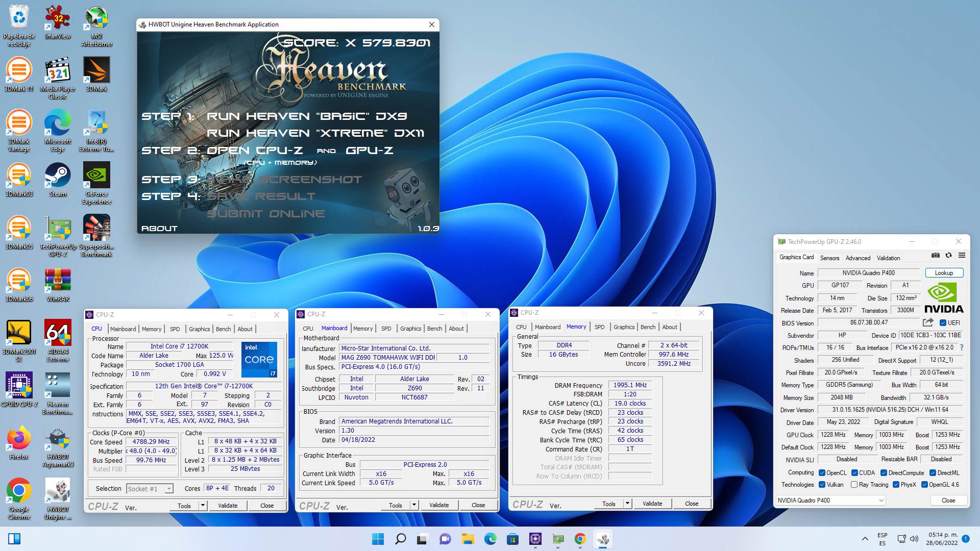Click bus interface question mark in GPU-Z
This screenshot has width=980, height=551.
(x=961, y=347)
